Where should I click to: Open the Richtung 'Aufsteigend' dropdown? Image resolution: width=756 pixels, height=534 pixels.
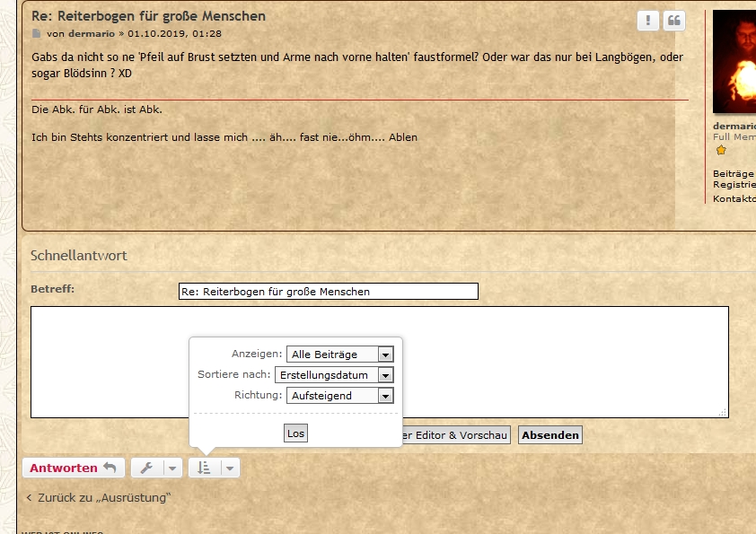click(340, 395)
